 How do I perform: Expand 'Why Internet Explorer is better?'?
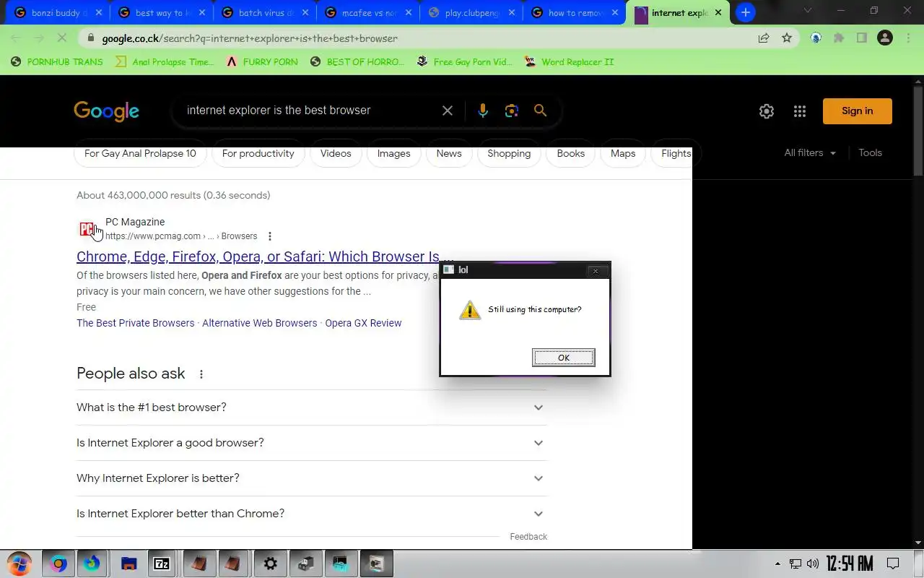click(312, 478)
